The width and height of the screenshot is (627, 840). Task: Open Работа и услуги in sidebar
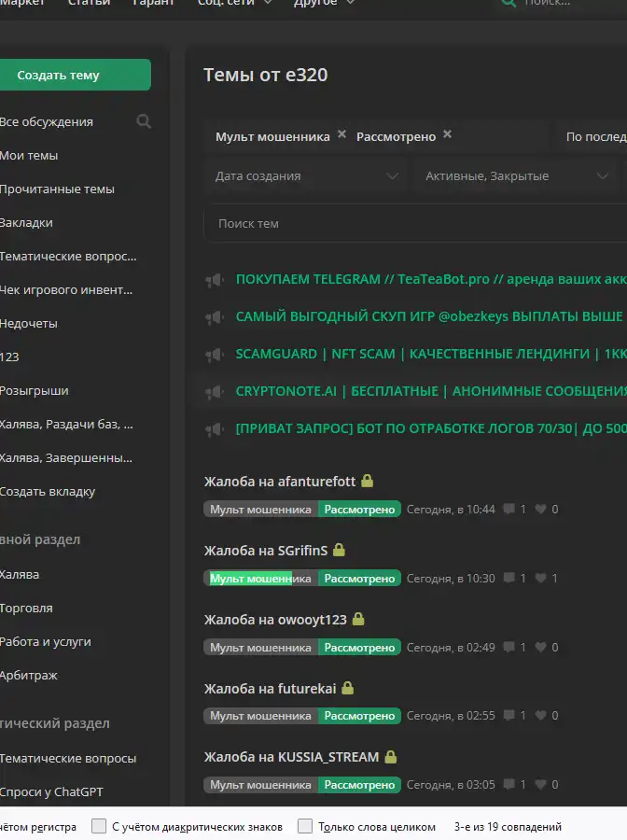pos(46,641)
